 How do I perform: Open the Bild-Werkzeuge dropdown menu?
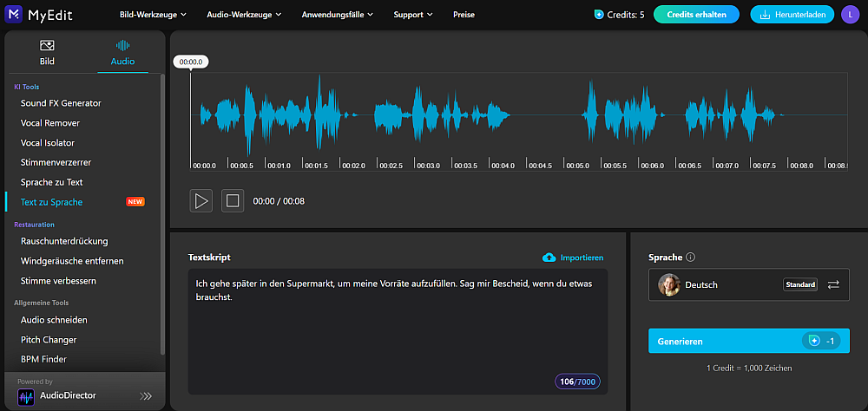click(153, 15)
